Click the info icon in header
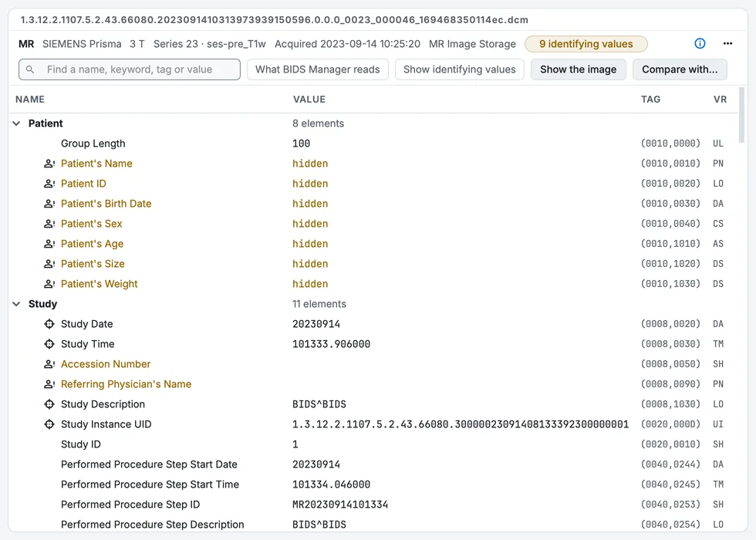The width and height of the screenshot is (756, 540). 700,44
